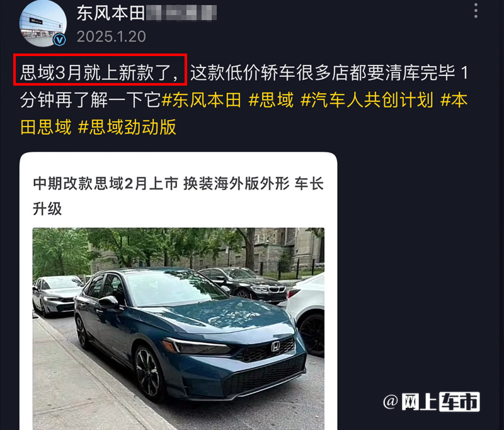This screenshot has height=430, width=504.
Task: Open the #思域 hashtag
Action: point(272,100)
